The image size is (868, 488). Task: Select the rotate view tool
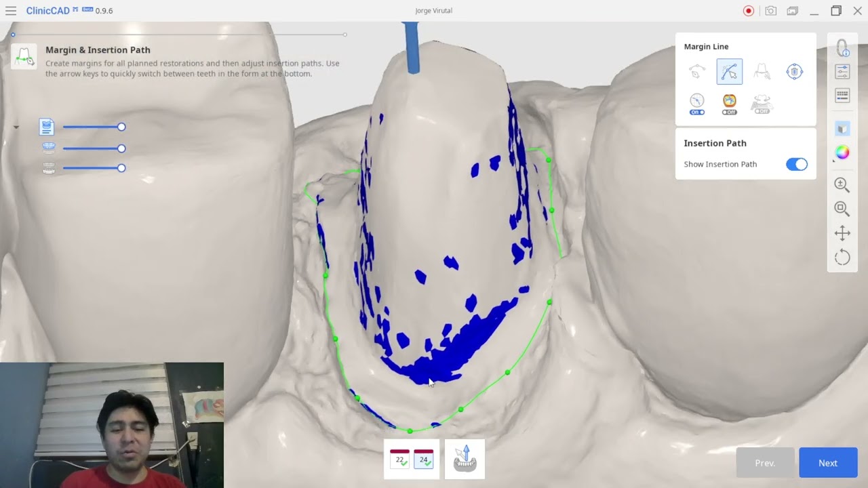[x=842, y=258]
